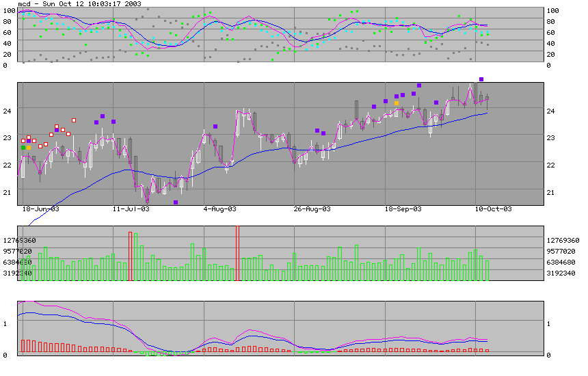The height and width of the screenshot is (376, 588).
Task: Click the 9577020 volume label on right axis
Action: click(x=563, y=252)
